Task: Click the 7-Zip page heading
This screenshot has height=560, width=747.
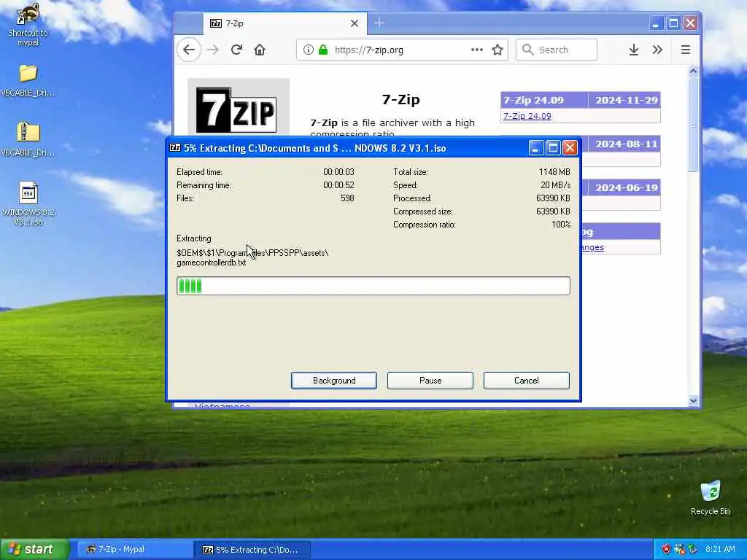Action: [400, 99]
